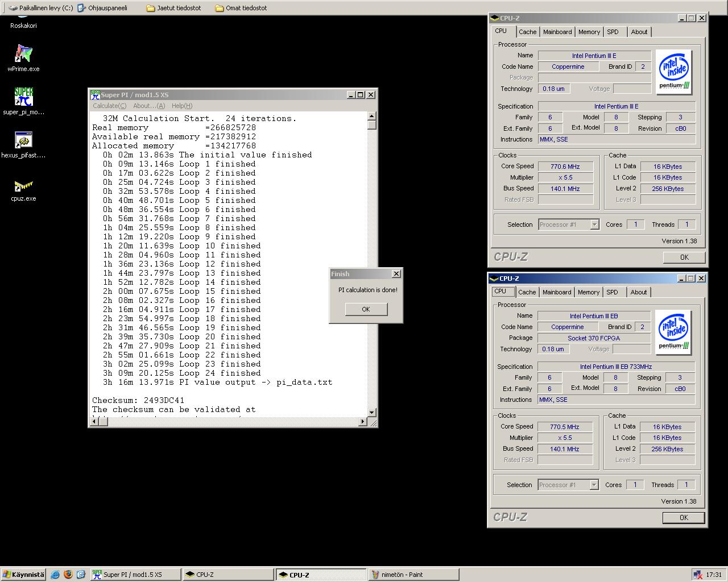Click the Super PI vertical scrollbar up arrow
Screen dimensions: 728x582
tap(372, 116)
